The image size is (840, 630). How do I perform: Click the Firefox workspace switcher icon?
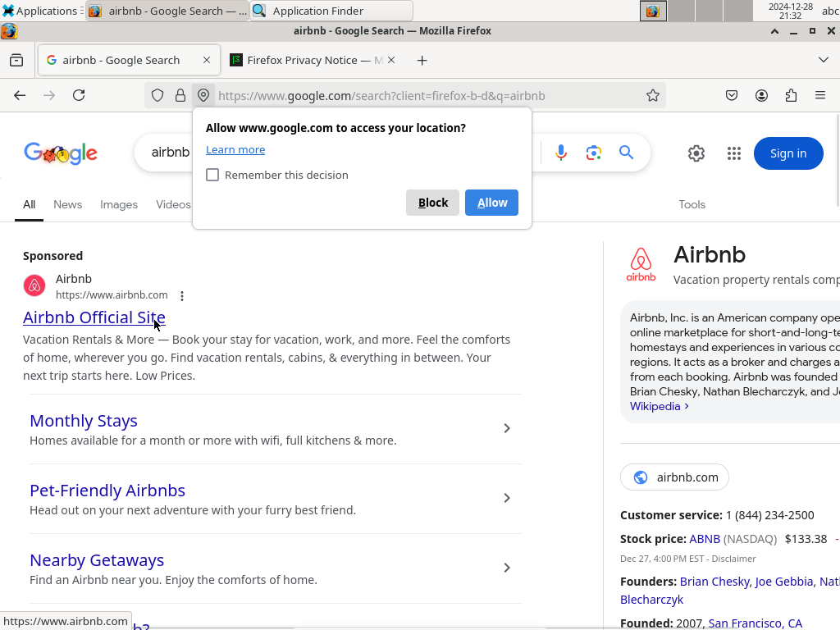click(x=653, y=11)
